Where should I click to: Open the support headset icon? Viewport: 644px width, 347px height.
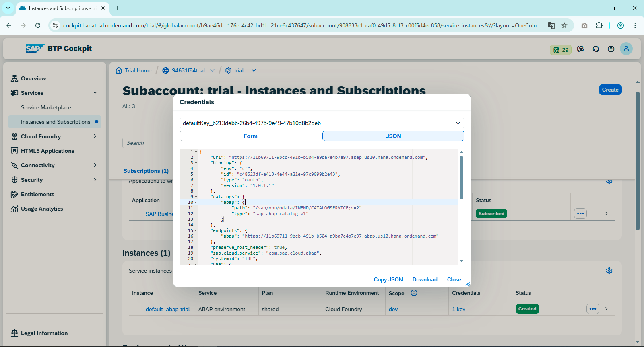[596, 49]
